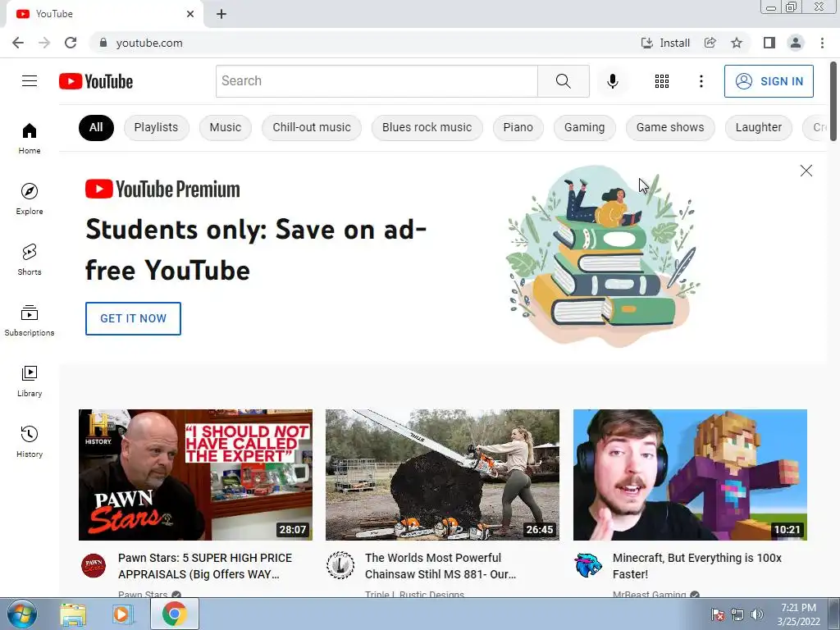Open Chrome three-dot menu
Image resolution: width=840 pixels, height=630 pixels.
(822, 43)
